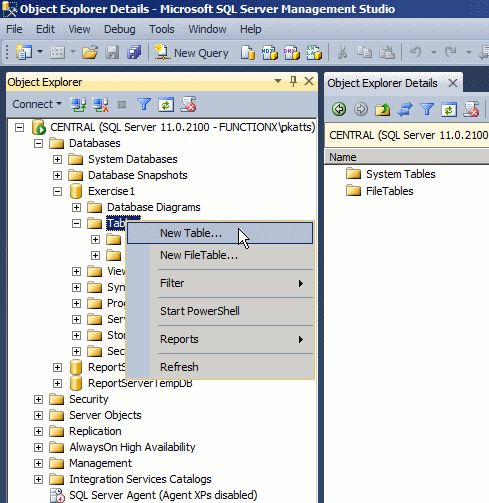Open the Reports submenu in context menu
Image resolution: width=489 pixels, height=503 pixels.
[220, 339]
